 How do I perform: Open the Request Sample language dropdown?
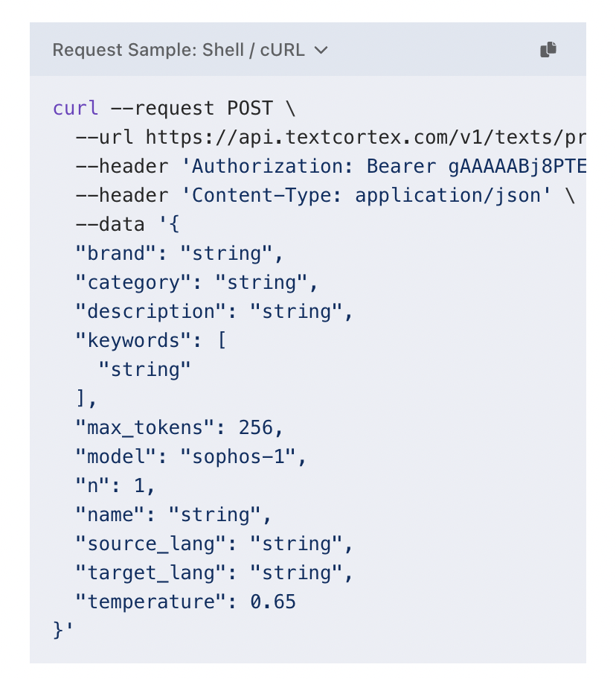pos(190,50)
